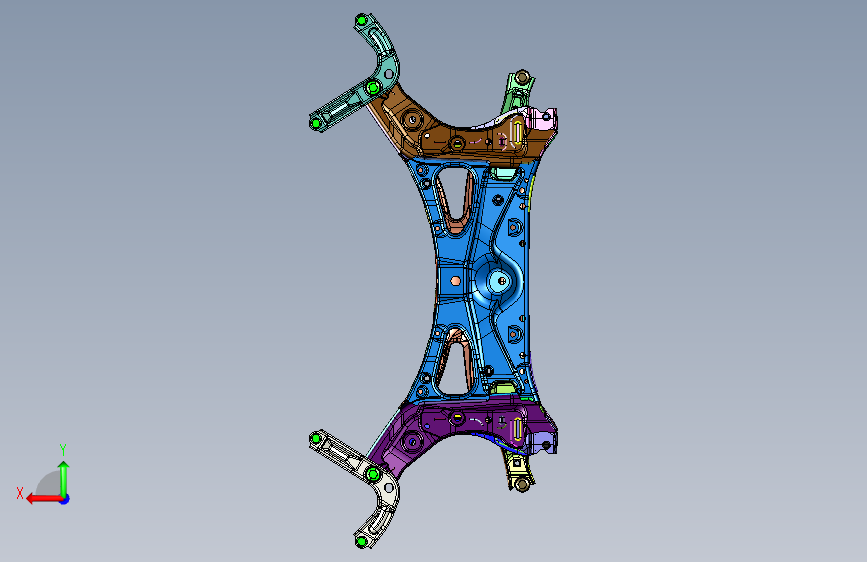Click the blue Z axis dot on the triad
867x562 pixels.
pos(65,499)
